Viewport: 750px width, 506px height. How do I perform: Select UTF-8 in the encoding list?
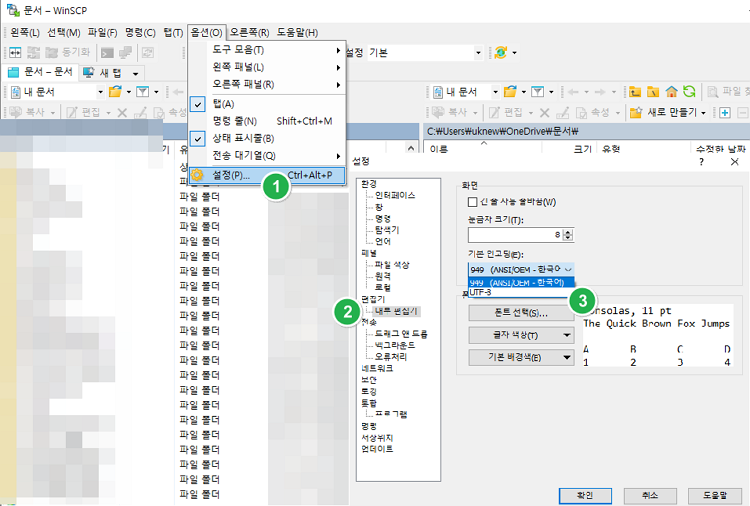pyautogui.click(x=521, y=292)
